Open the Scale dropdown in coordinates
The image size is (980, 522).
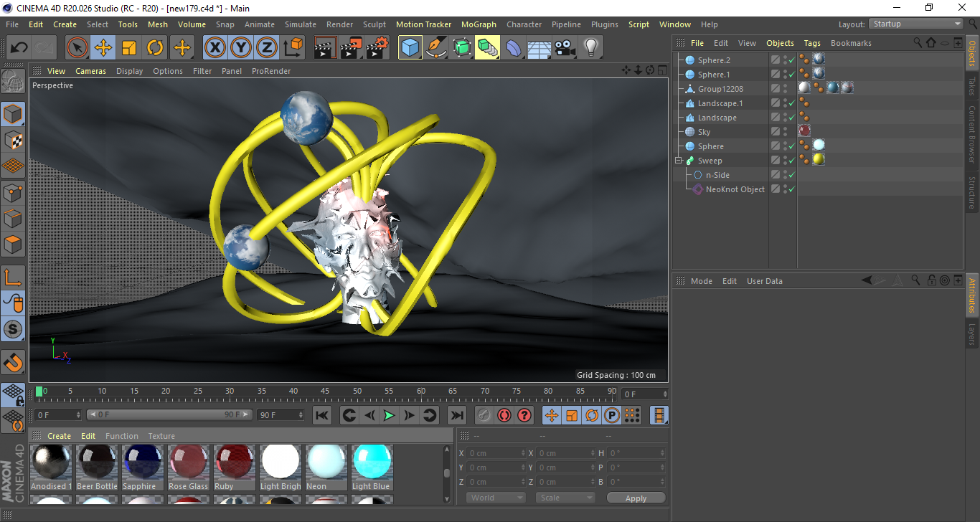point(566,498)
